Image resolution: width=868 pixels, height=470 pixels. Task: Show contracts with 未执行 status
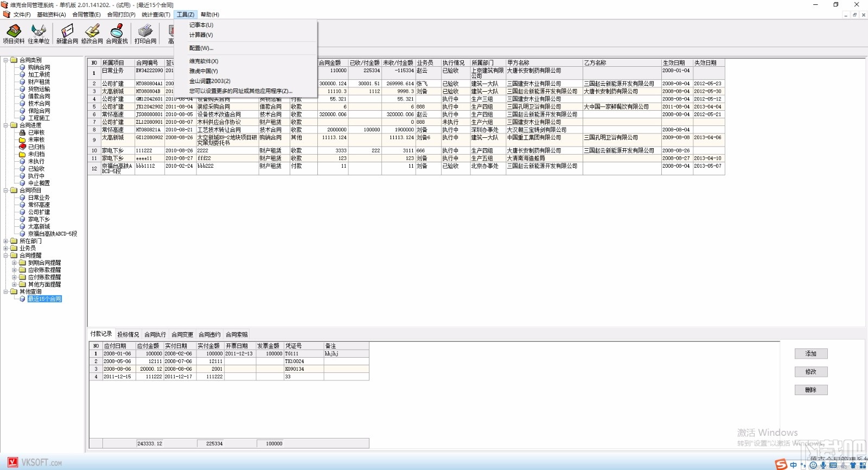click(36, 162)
